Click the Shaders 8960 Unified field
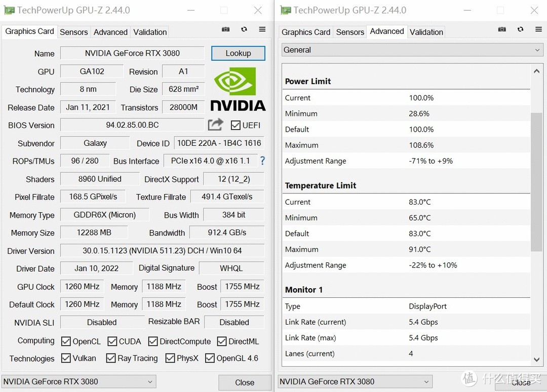The width and height of the screenshot is (547, 392). [x=100, y=179]
